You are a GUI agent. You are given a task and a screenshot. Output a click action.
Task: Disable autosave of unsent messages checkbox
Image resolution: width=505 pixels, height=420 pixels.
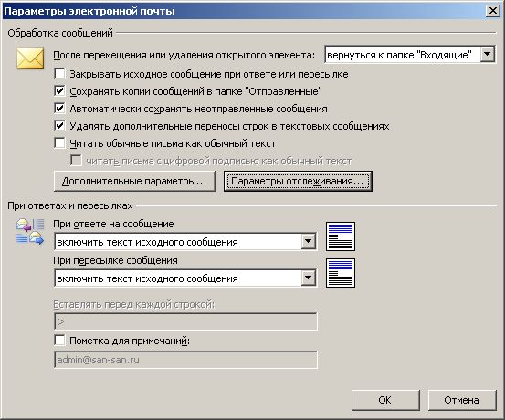59,109
